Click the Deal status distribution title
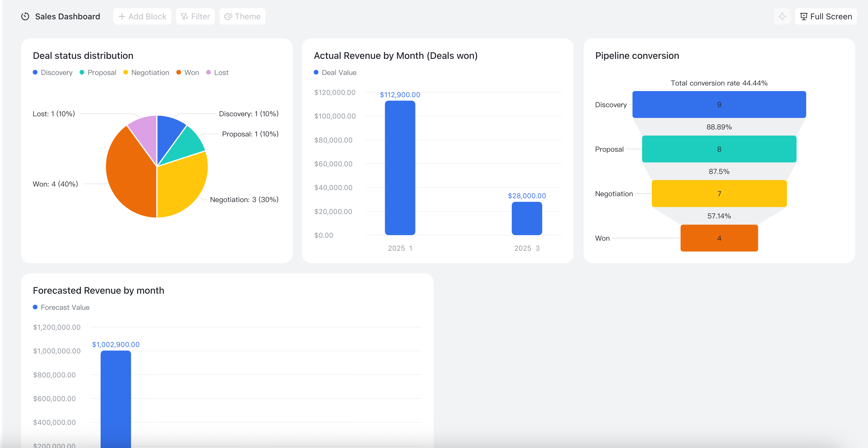 click(83, 56)
